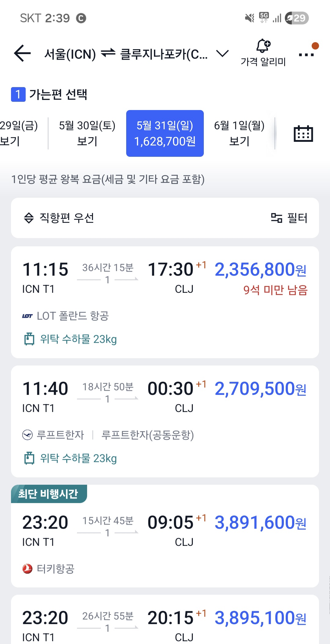Tap the baggage icon on the LOT flight
The height and width of the screenshot is (644, 330).
[x=29, y=339]
